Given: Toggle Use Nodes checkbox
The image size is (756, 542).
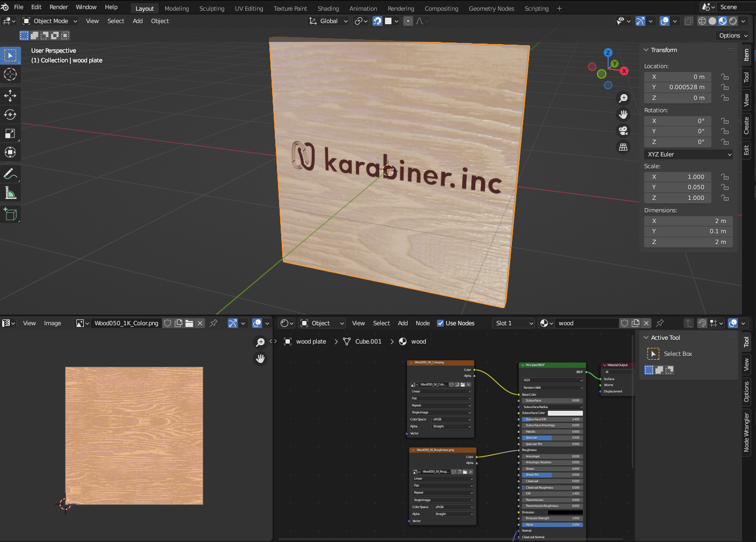Looking at the screenshot, I should [x=440, y=323].
